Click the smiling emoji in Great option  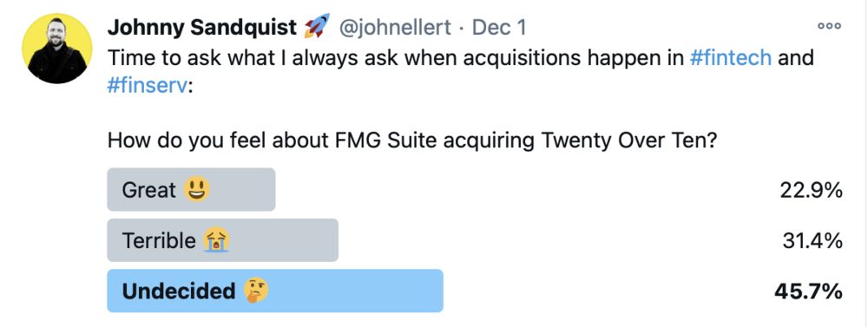tap(196, 190)
